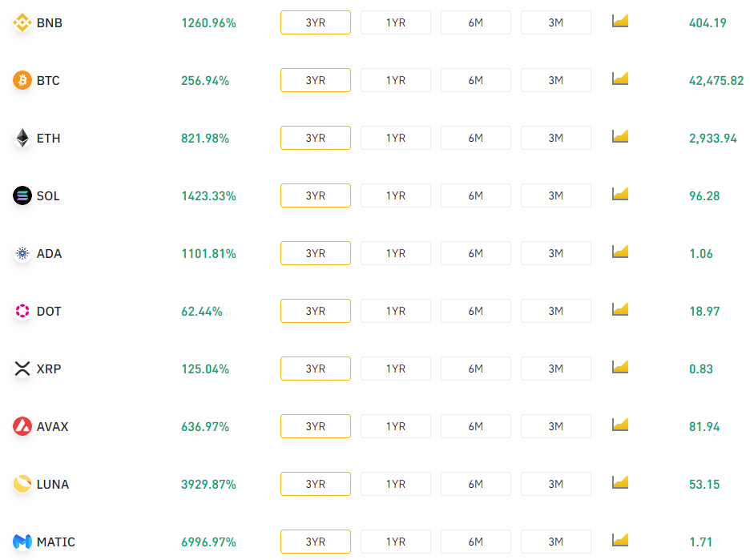750x560 pixels.
Task: Open the chart icon for XRP
Action: point(620,367)
